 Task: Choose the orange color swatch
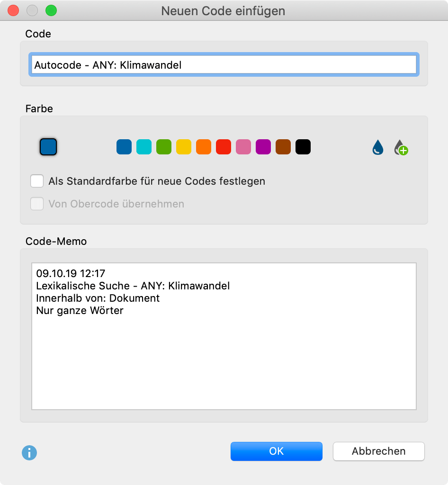pos(204,147)
